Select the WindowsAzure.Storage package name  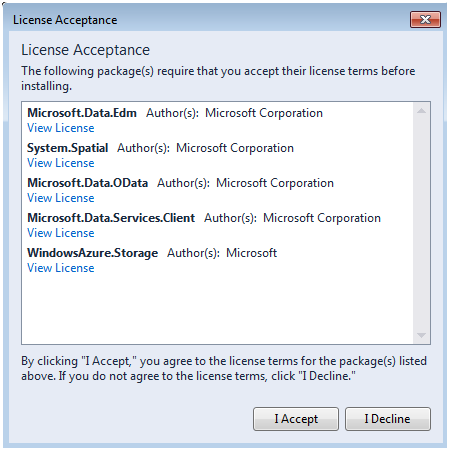(93, 253)
